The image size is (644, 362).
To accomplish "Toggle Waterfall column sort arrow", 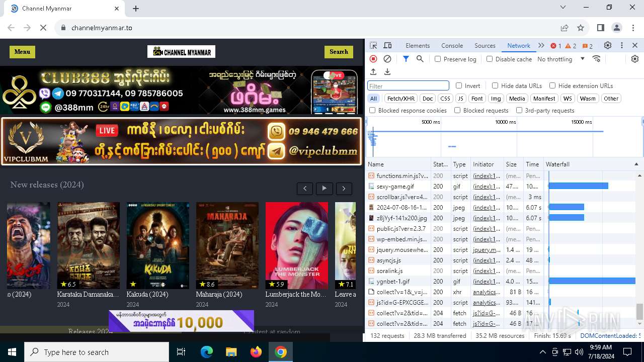I will pyautogui.click(x=636, y=164).
